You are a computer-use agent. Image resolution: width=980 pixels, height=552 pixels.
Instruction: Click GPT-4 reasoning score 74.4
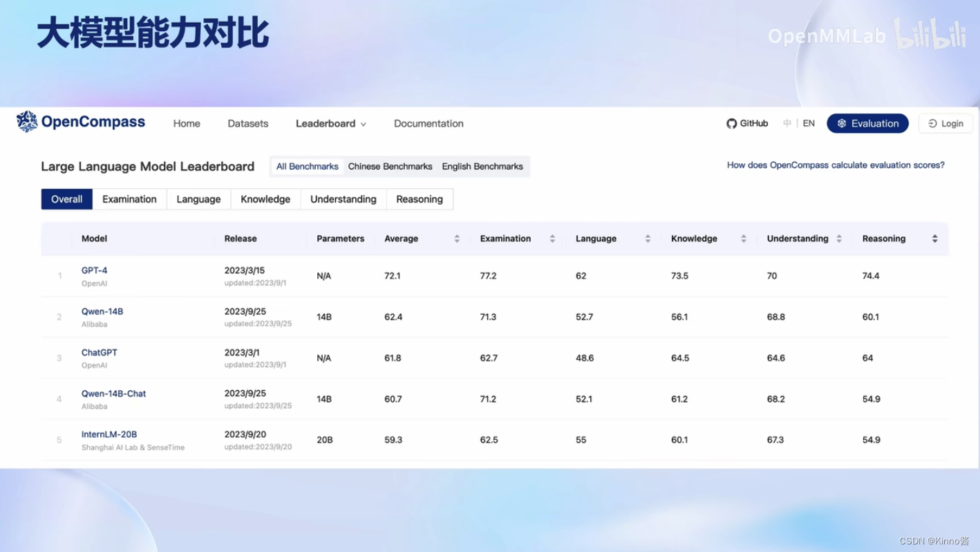tap(871, 276)
